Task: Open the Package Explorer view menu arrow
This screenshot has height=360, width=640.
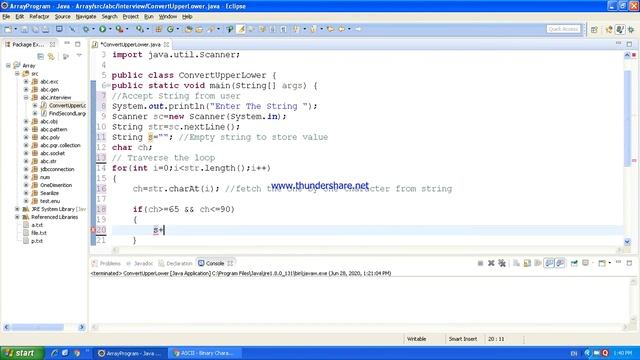Action: (x=79, y=56)
